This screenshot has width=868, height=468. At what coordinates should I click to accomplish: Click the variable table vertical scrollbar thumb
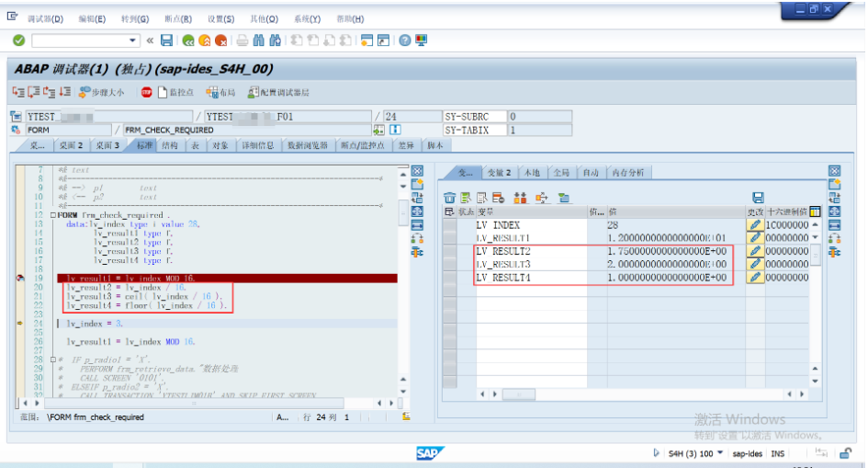pos(815,256)
